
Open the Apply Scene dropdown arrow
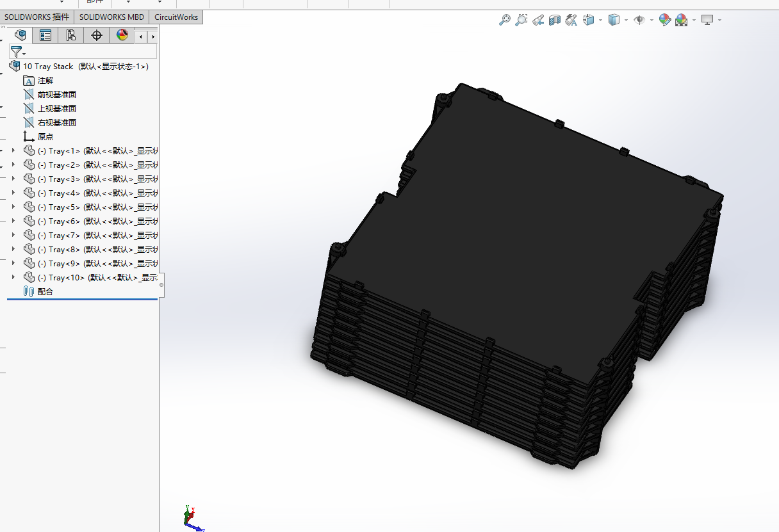coord(693,20)
